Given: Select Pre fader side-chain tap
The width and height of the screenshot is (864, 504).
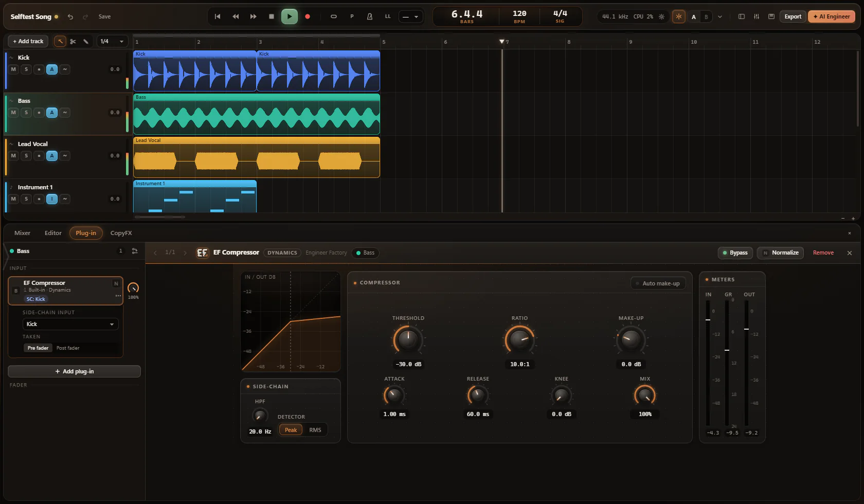Looking at the screenshot, I should 38,348.
